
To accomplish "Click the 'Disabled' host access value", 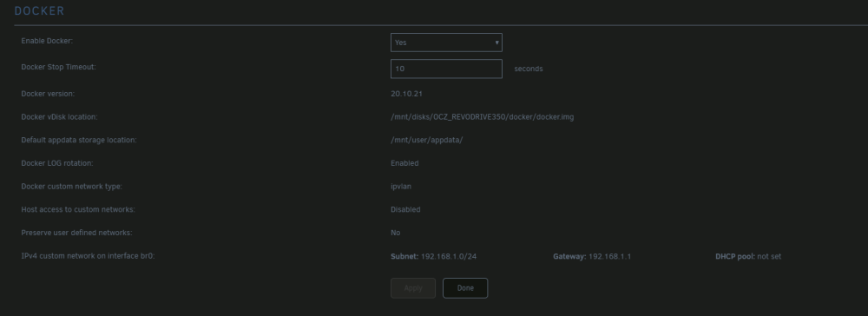I will [405, 210].
